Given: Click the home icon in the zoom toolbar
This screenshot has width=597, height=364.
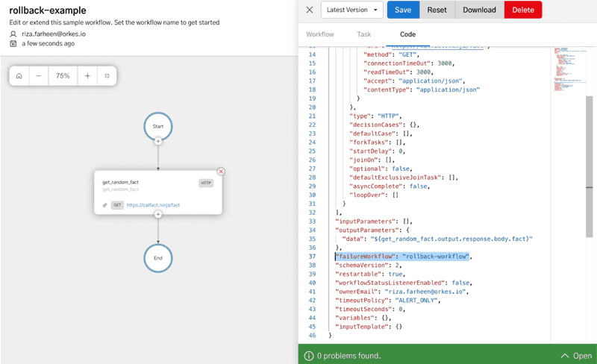Looking at the screenshot, I should point(19,76).
